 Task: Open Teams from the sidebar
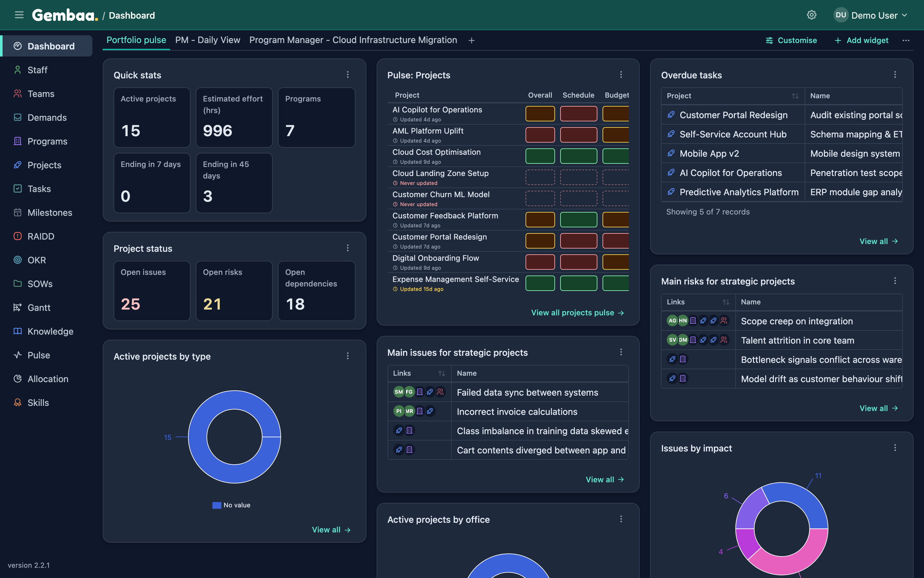pyautogui.click(x=47, y=94)
